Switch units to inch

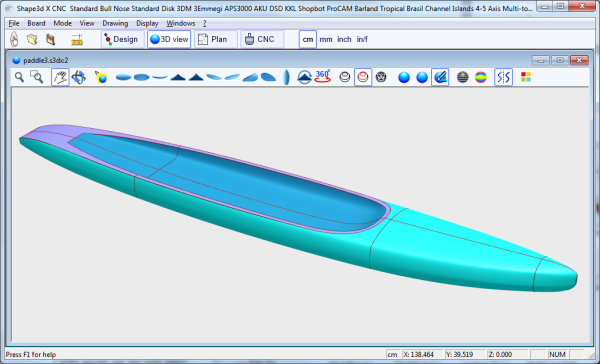[x=344, y=39]
